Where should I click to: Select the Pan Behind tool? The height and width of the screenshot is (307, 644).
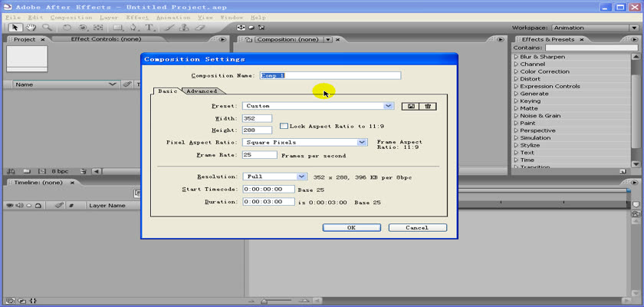(x=98, y=28)
